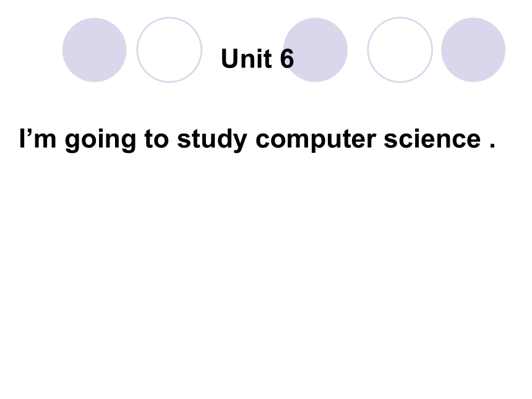Click the letter "y" ending "study"
This screenshot has width=532, height=399.
coord(240,143)
